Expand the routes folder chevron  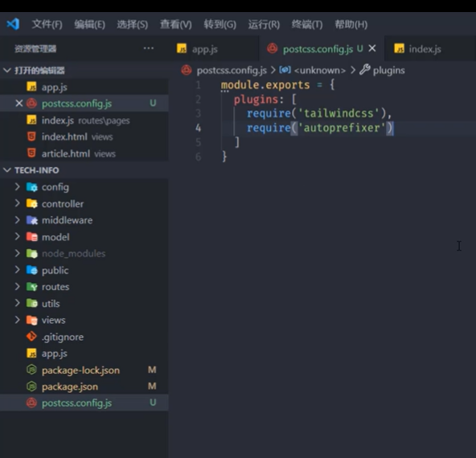click(18, 287)
